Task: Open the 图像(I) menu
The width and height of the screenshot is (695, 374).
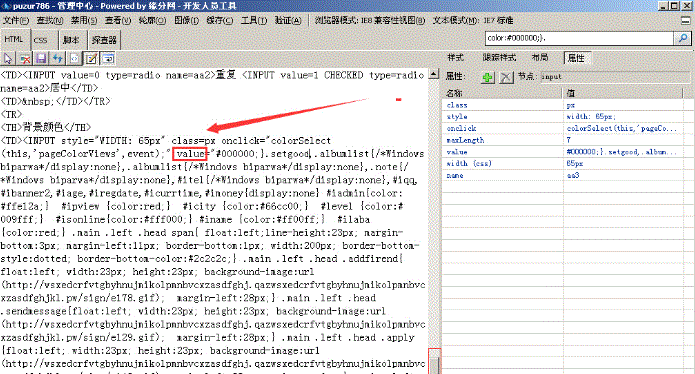Action: [x=186, y=20]
